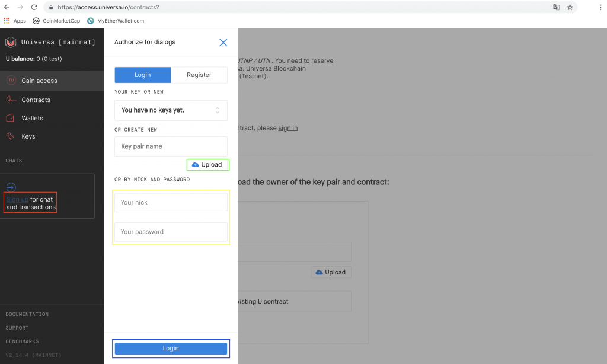Image resolution: width=607 pixels, height=364 pixels.
Task: Open Gain access in the sidebar
Action: pos(52,81)
